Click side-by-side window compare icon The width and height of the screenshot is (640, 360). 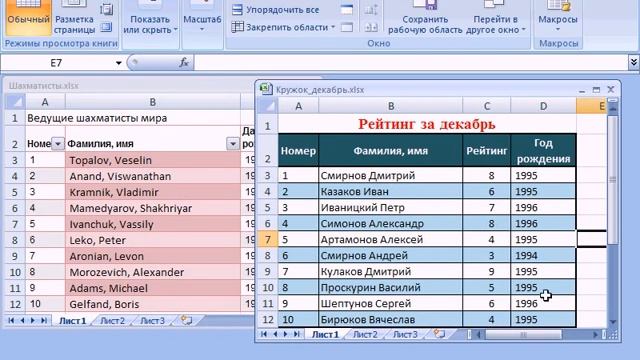(x=371, y=10)
